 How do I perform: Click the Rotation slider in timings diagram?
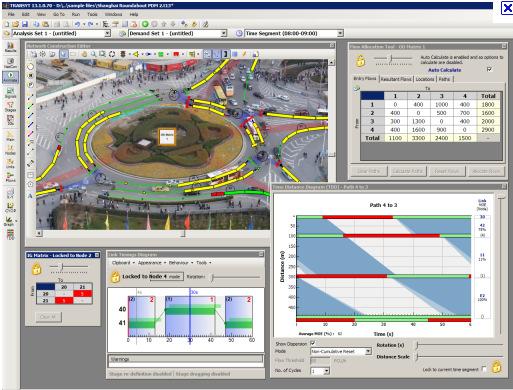[235, 277]
